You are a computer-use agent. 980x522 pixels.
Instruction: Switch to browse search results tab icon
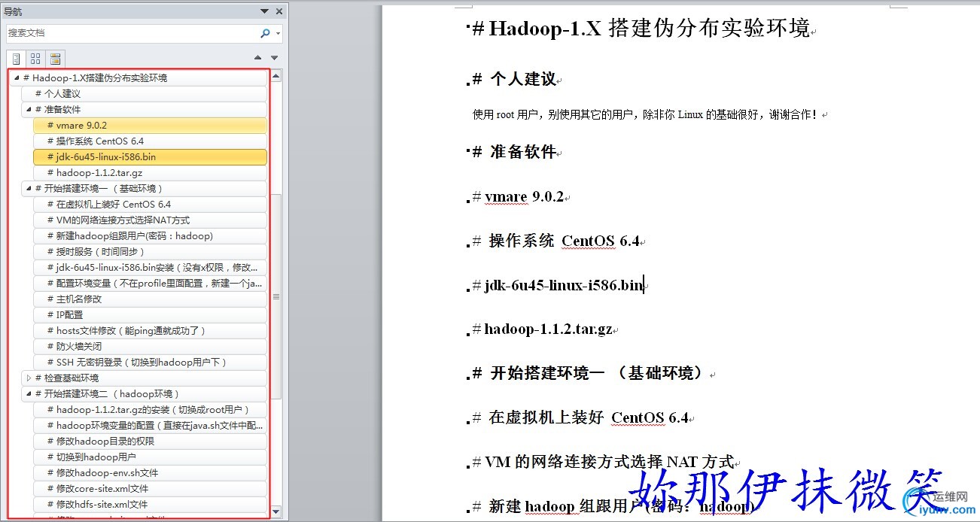point(55,59)
